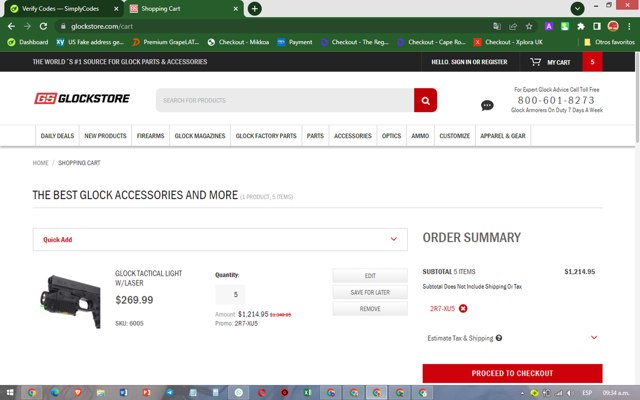Open the Checkout - Mikkoa bookmark

239,42
